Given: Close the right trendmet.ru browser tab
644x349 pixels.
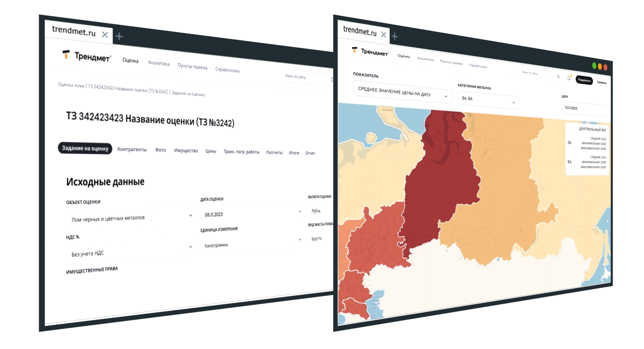Looking at the screenshot, I should tap(384, 35).
